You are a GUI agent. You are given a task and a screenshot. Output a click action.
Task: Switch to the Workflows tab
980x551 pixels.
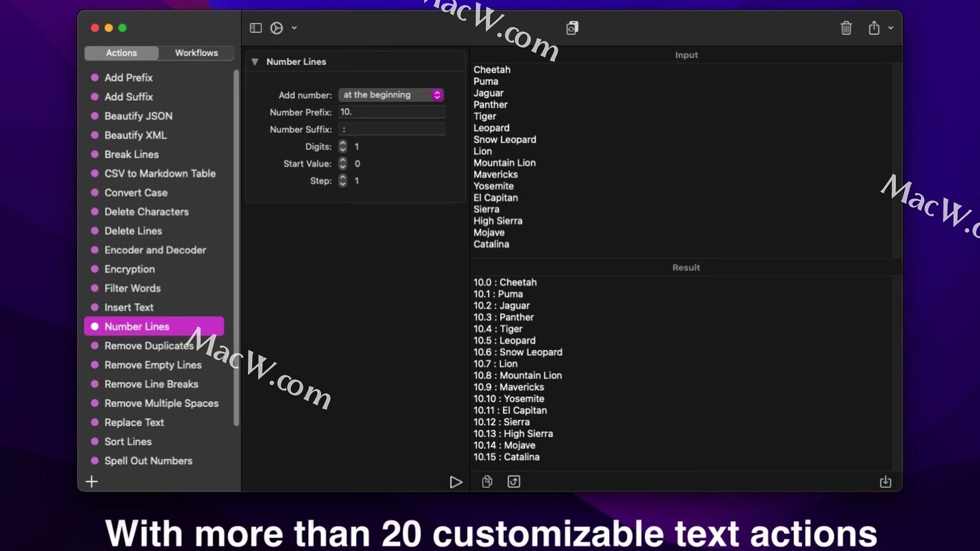(197, 53)
